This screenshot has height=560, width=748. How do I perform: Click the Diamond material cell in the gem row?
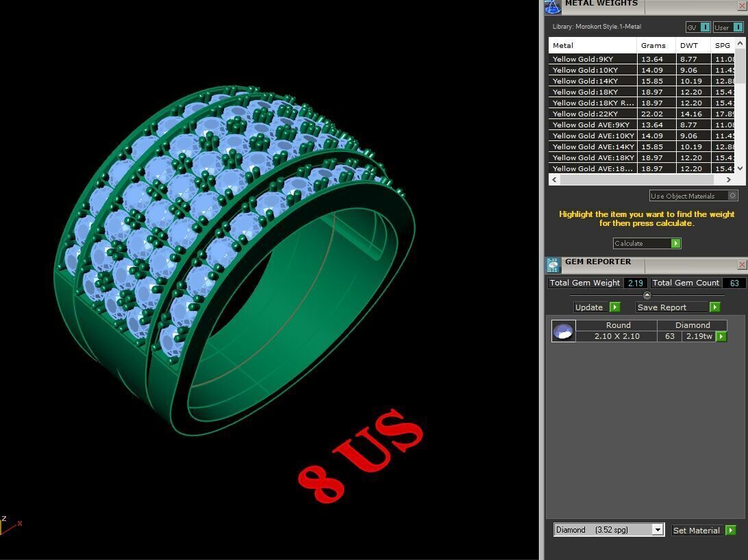click(x=693, y=325)
